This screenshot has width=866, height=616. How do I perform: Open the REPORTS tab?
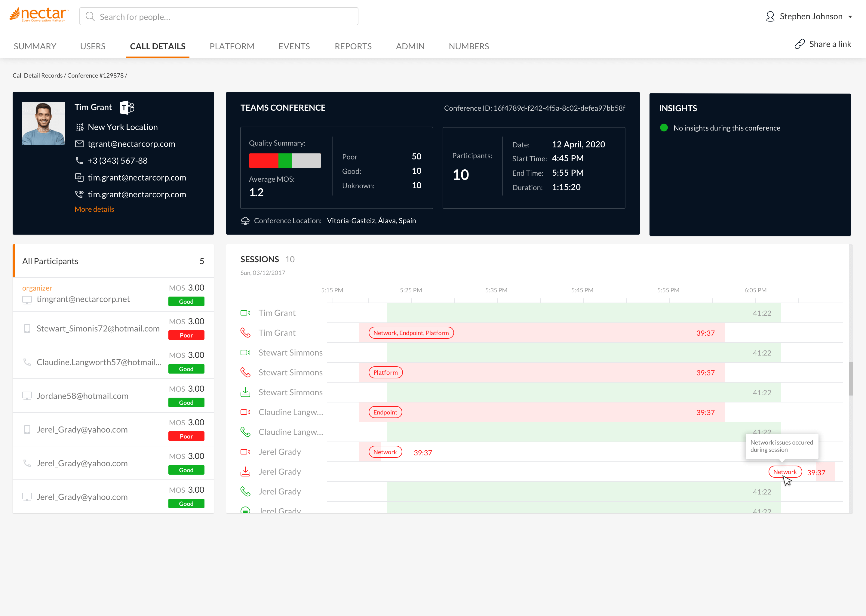353,46
